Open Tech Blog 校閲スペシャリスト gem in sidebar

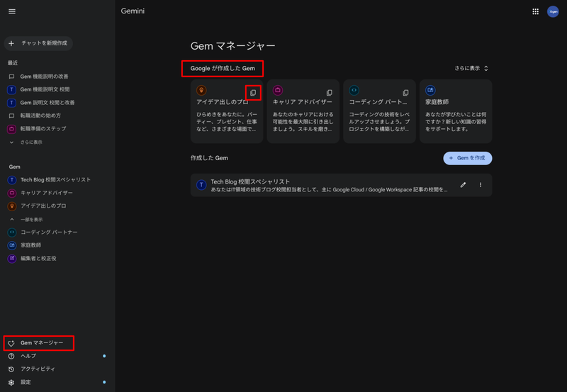(x=55, y=180)
